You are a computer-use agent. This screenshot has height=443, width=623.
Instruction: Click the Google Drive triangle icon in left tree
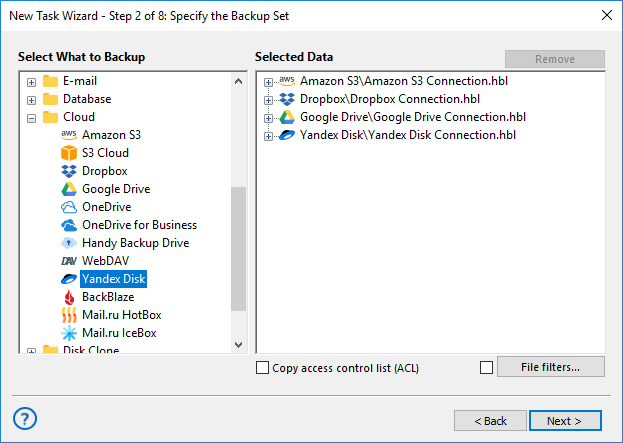point(69,189)
